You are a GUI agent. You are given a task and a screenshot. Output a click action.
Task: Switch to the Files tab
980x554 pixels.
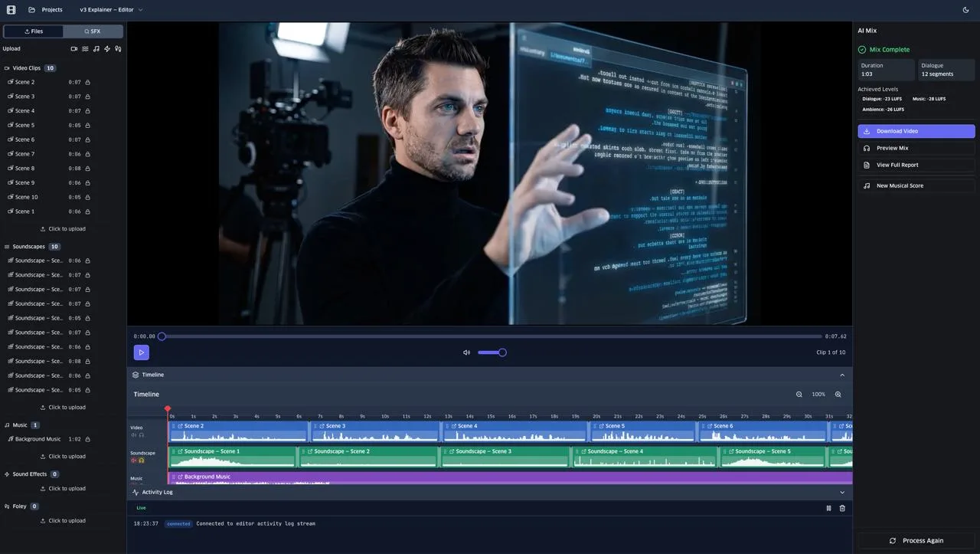click(34, 31)
